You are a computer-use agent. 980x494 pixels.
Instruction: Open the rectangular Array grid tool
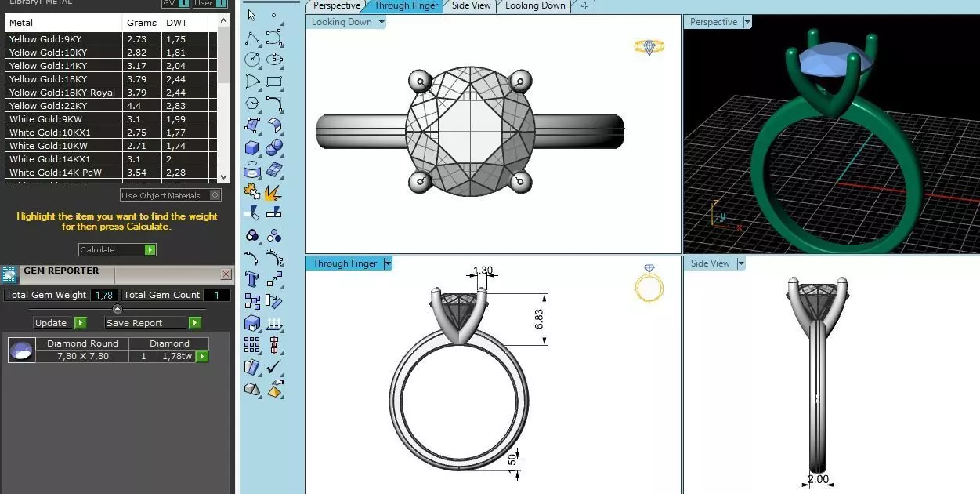[x=252, y=344]
